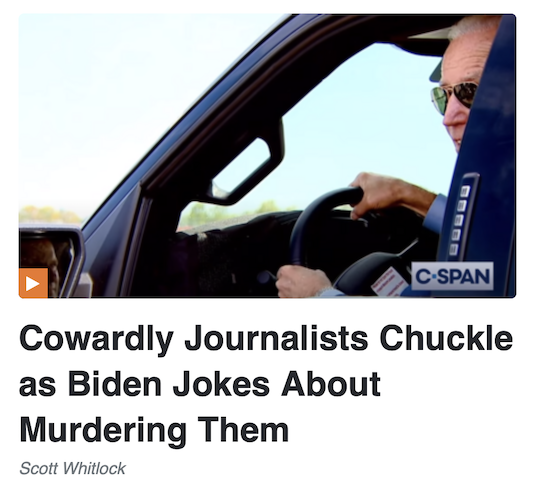535x491 pixels.
Task: Click the 'as Biden Jokes About' headline line
Action: tap(200, 384)
